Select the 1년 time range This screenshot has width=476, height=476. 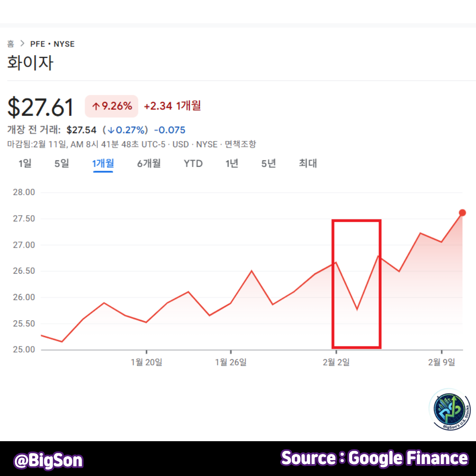tap(231, 164)
